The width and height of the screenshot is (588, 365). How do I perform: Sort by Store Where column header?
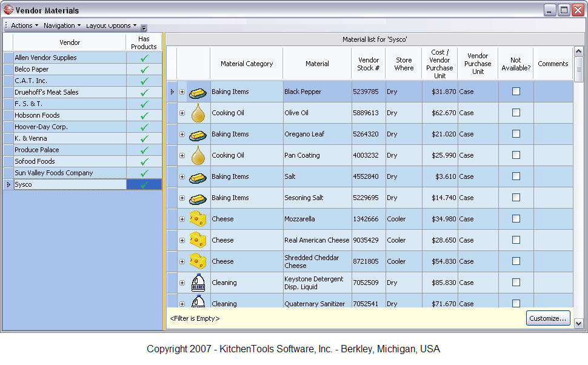tap(404, 64)
